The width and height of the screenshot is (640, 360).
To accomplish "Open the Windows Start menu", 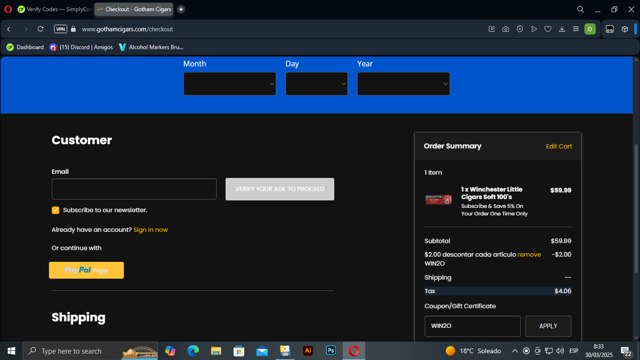I will pyautogui.click(x=11, y=351).
